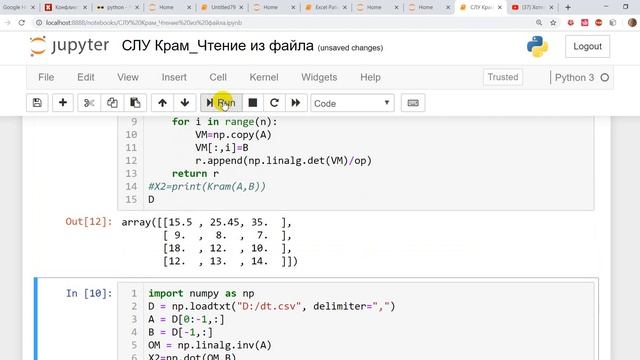Click the Python 3 kernel indicator circle
Viewport: 640px width, 360px height.
click(605, 78)
